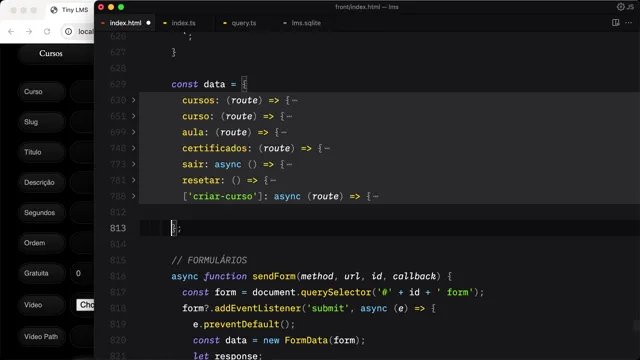Open the editor more actions ellipsis
This screenshot has height=360, width=640.
point(629,22)
